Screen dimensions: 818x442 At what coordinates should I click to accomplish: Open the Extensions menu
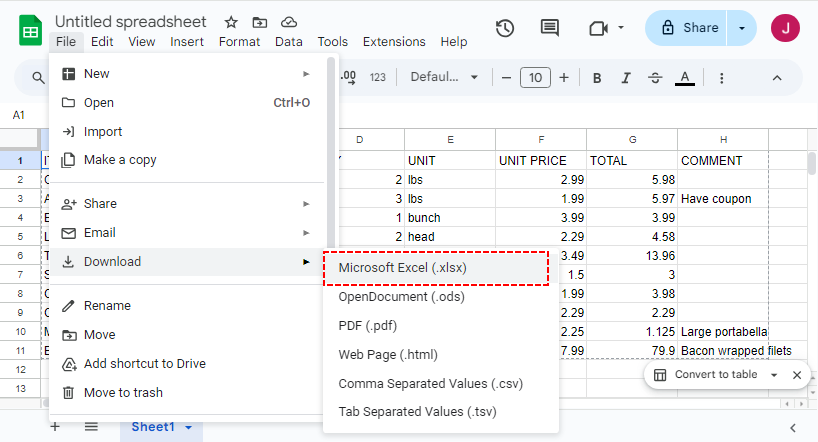pyautogui.click(x=394, y=42)
